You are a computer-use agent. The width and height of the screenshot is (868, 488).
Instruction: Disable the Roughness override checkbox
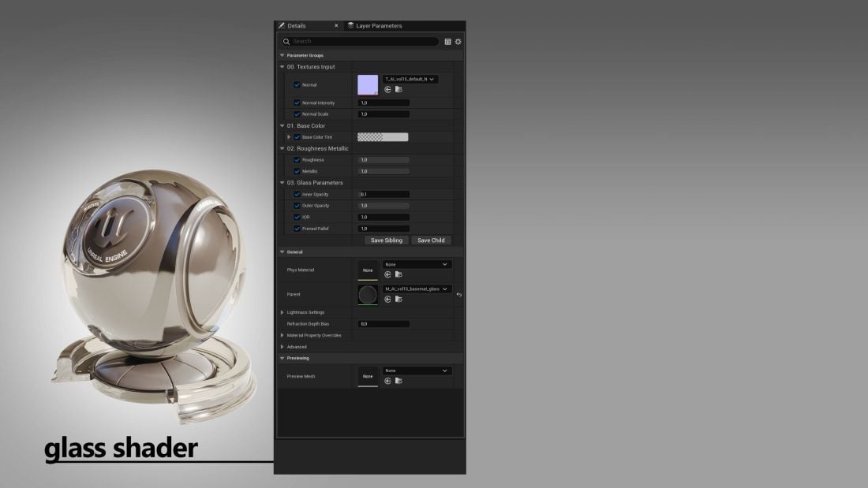[x=297, y=160]
